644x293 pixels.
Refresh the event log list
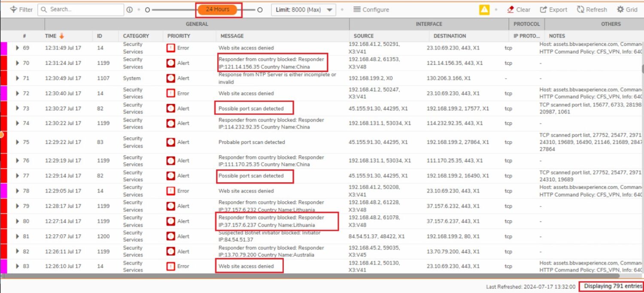point(592,9)
